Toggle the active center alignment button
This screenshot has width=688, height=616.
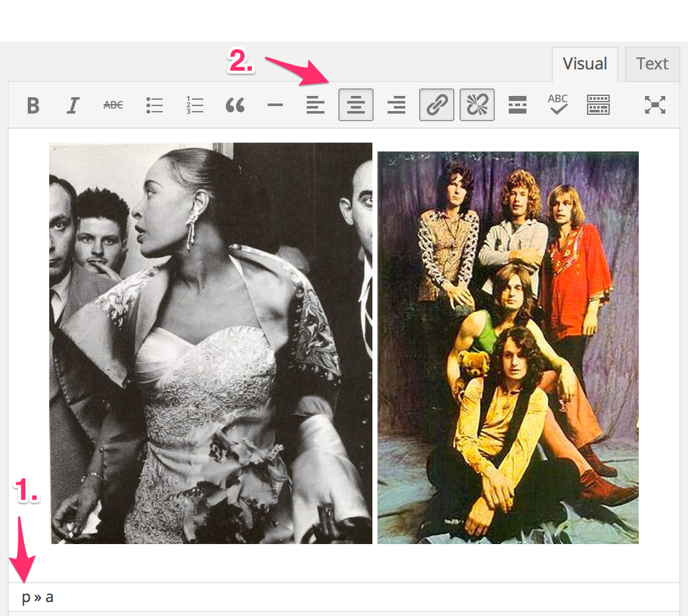tap(356, 105)
